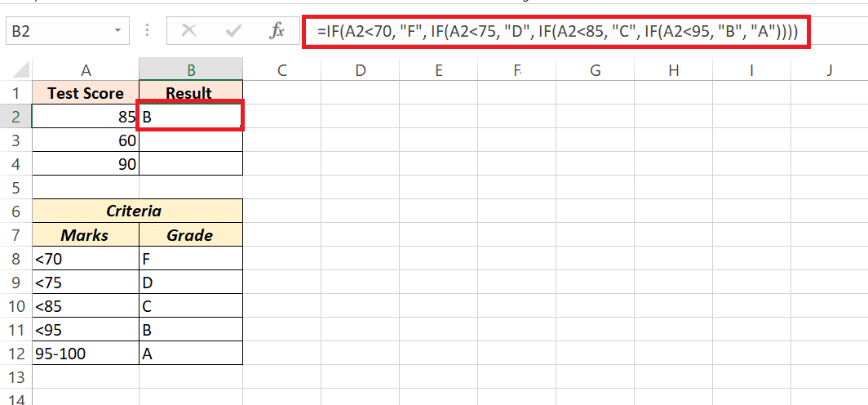
Task: Select column A header
Action: click(86, 70)
